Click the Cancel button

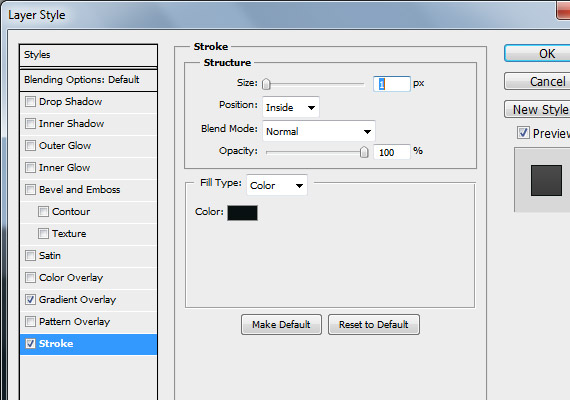click(x=537, y=81)
